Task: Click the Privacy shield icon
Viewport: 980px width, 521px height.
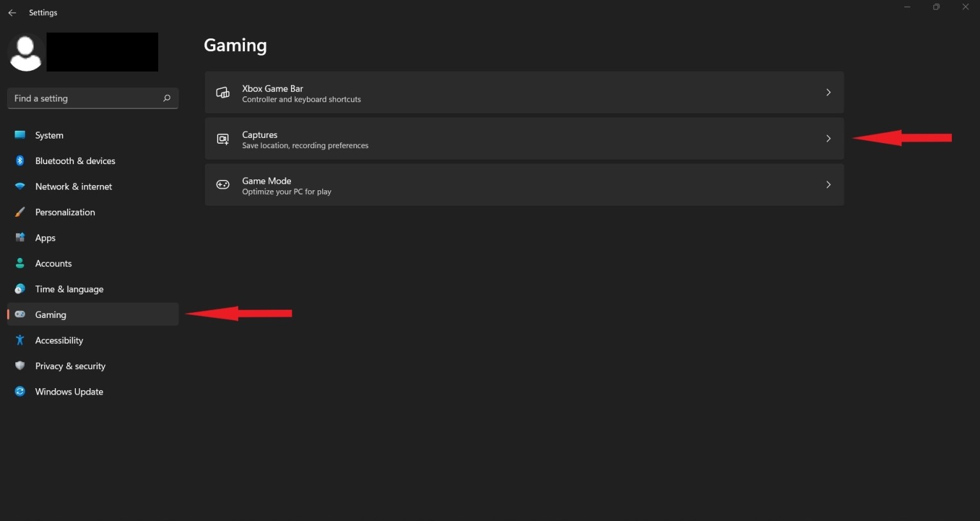Action: [x=20, y=366]
